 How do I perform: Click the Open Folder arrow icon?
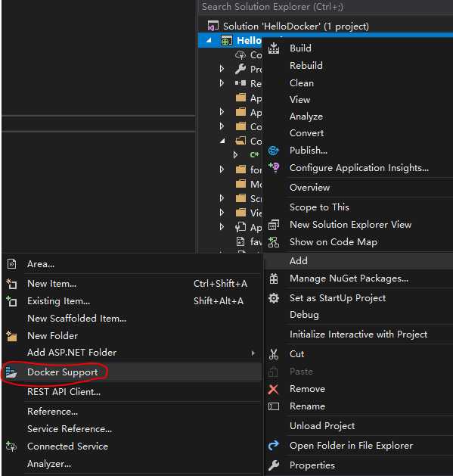273,445
